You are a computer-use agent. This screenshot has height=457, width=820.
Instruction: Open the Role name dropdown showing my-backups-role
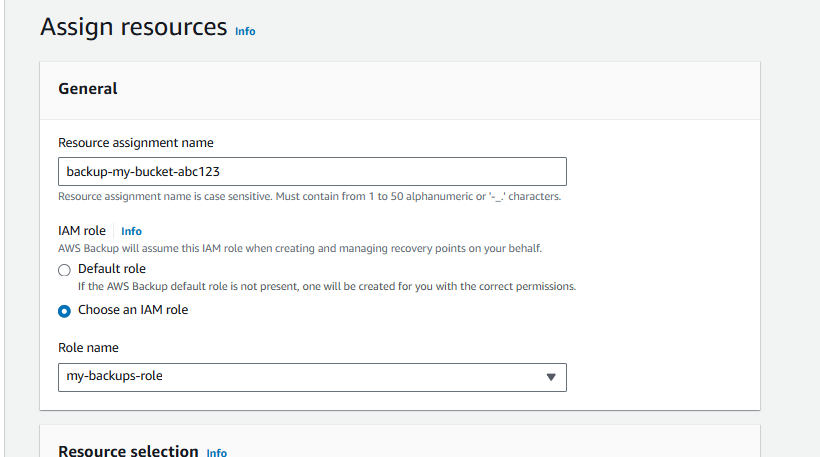point(312,377)
